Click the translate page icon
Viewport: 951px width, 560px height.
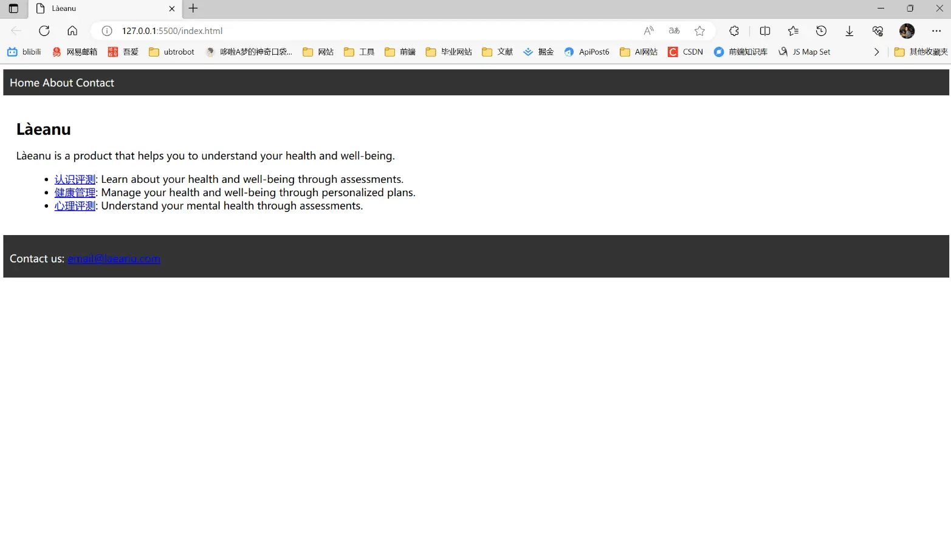coord(674,31)
